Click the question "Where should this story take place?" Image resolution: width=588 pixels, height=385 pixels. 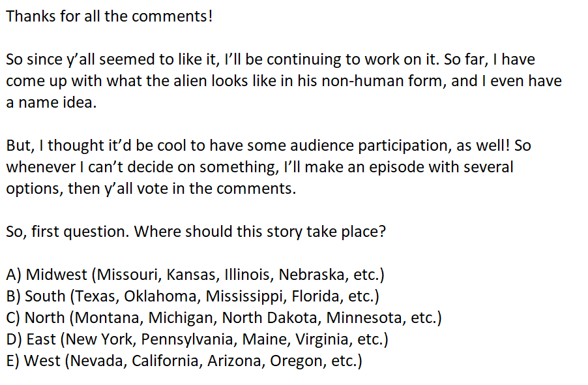click(260, 231)
